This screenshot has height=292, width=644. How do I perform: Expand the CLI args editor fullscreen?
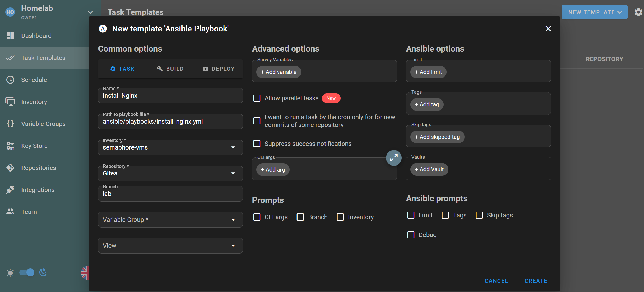pyautogui.click(x=394, y=158)
